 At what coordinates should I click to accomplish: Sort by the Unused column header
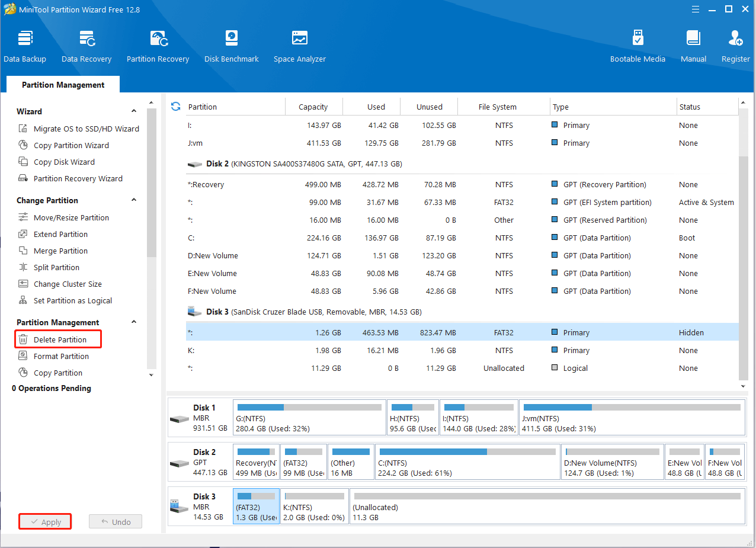coord(430,107)
